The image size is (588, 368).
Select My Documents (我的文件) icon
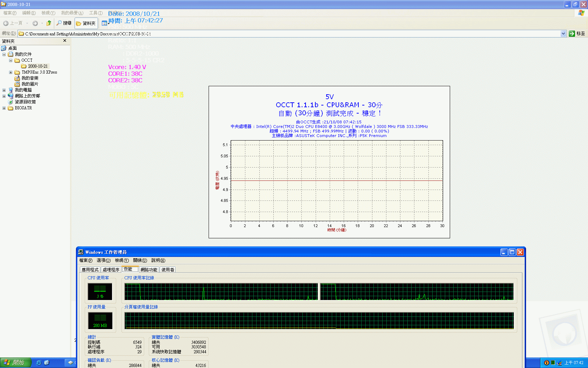10,54
